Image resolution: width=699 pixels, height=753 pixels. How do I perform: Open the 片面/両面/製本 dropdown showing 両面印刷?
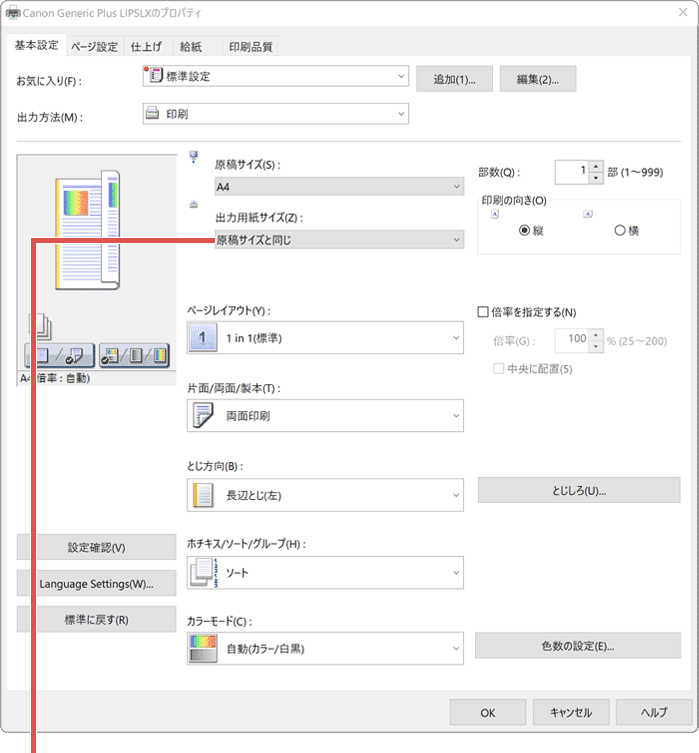tap(325, 415)
